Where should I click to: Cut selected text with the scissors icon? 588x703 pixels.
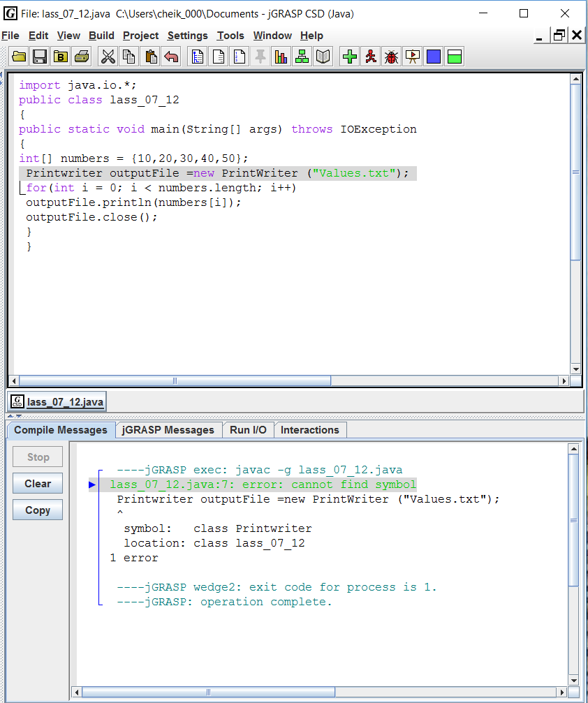point(108,57)
